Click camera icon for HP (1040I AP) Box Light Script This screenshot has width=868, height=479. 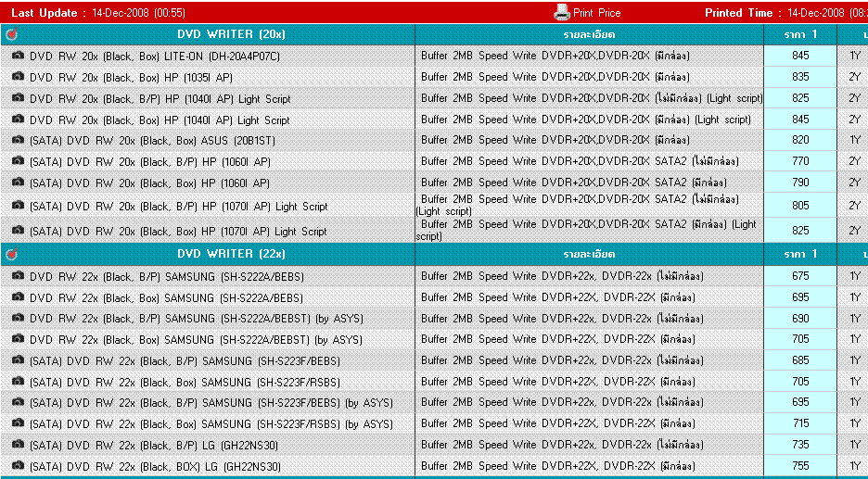pos(19,119)
